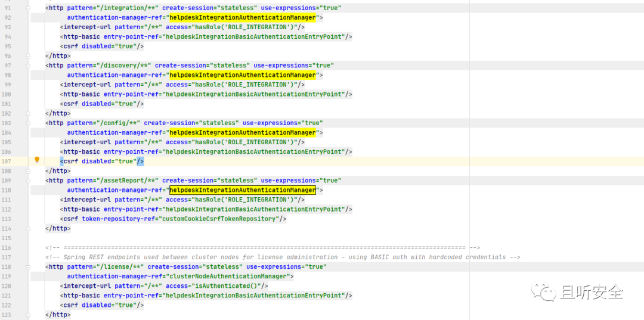
Task: Click highlighted helpdeskIntegrationAuthenticationManager on line 98
Action: pyautogui.click(x=243, y=75)
